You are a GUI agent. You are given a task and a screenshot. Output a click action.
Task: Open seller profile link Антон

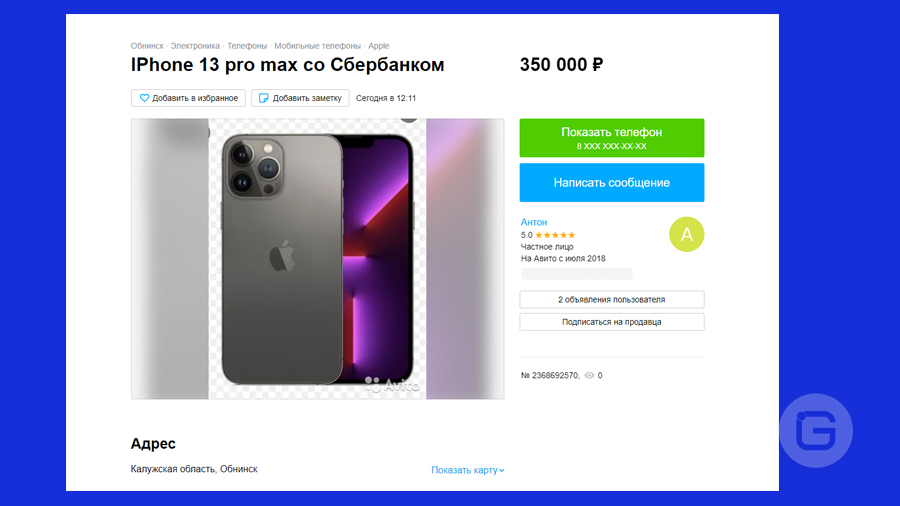point(534,222)
